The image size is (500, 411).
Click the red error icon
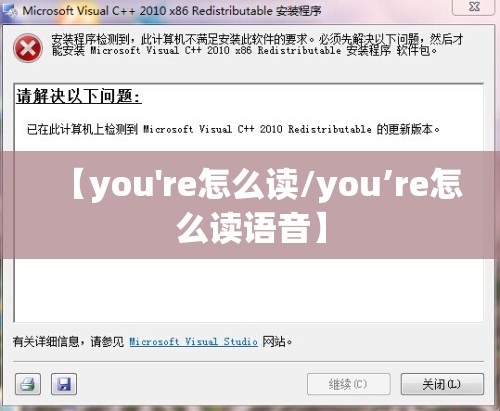(28, 48)
